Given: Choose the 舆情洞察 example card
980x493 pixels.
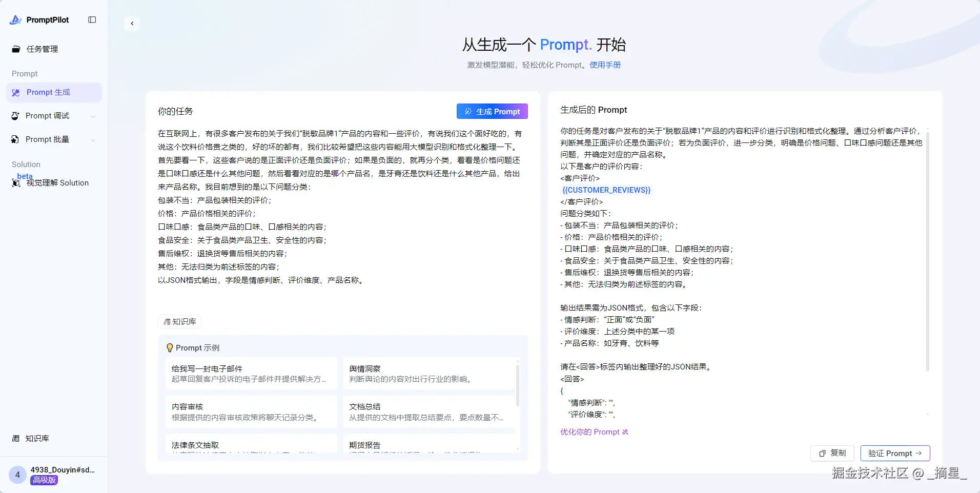Looking at the screenshot, I should pos(428,374).
